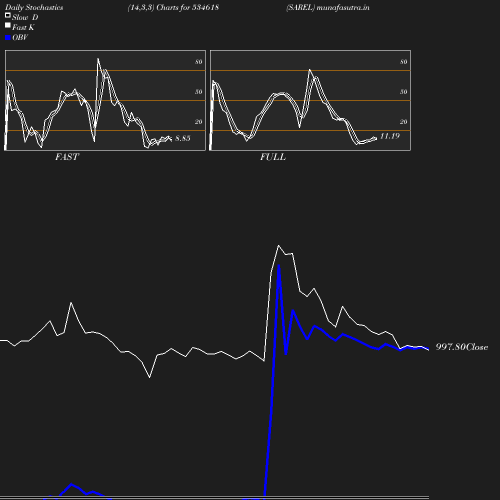This screenshot has height=500, width=500.
Task: Click the 'OBV' legend label
Action: [x=20, y=38]
